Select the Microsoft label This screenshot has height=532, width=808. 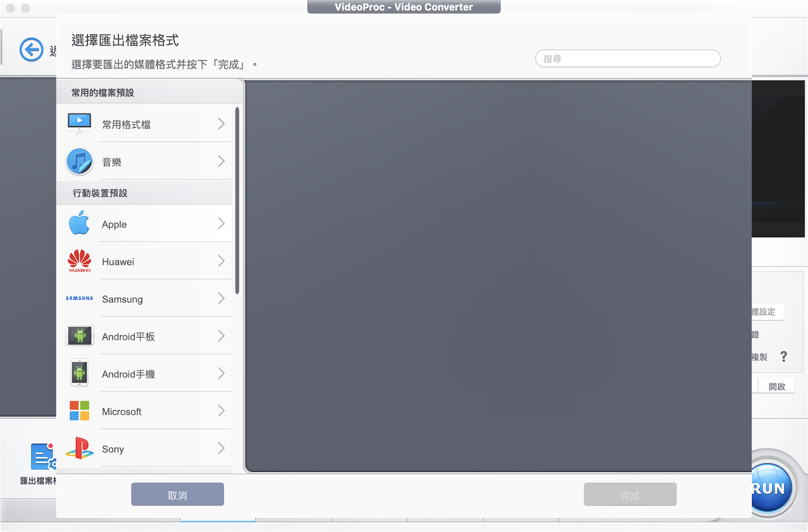[x=122, y=412]
